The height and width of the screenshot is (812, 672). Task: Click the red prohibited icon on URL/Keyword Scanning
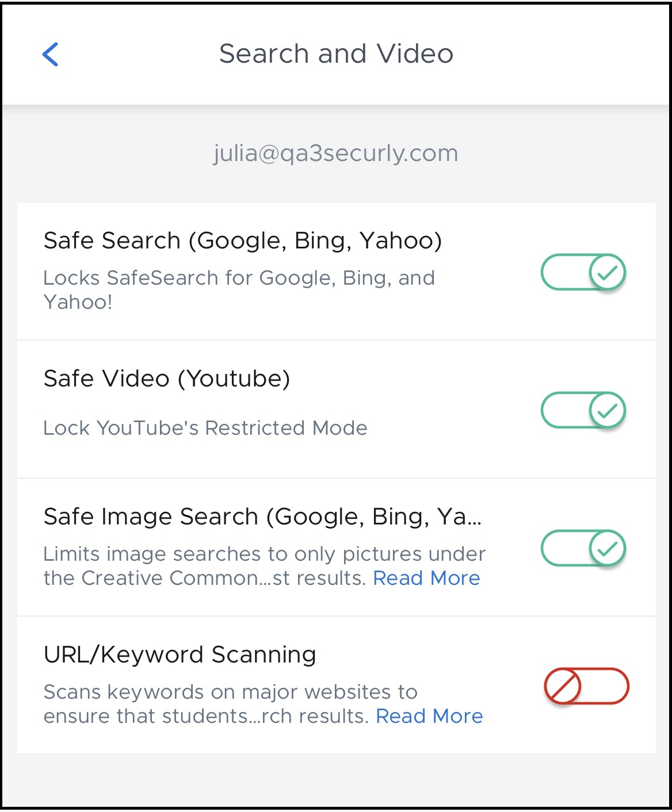point(563,686)
